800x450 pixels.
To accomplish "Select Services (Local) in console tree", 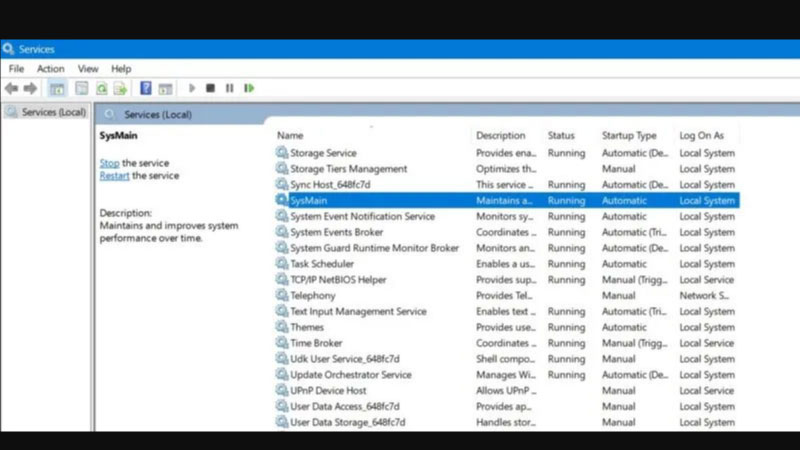I will point(54,112).
